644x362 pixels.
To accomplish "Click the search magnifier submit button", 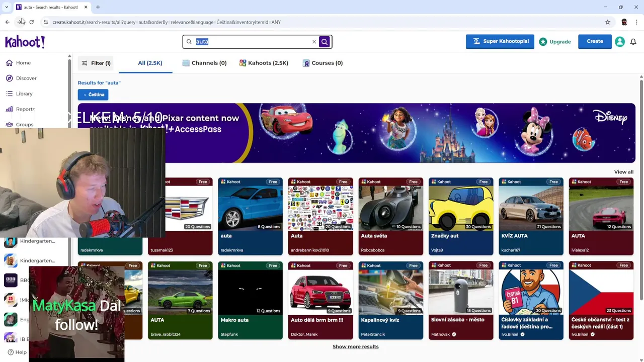I will pos(324,42).
